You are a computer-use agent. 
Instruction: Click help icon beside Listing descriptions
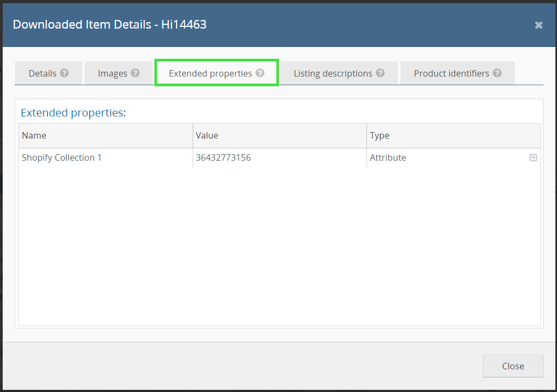coord(381,73)
